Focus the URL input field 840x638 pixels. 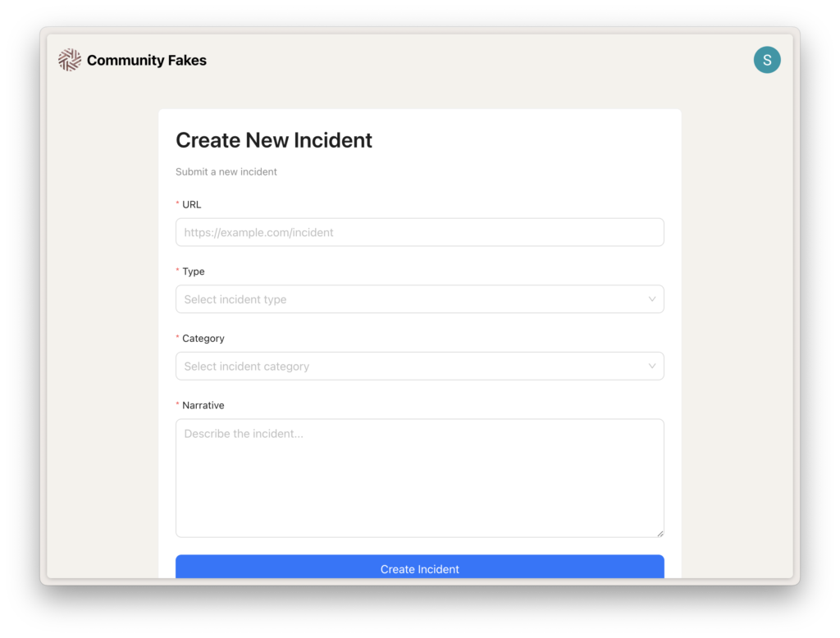click(419, 232)
